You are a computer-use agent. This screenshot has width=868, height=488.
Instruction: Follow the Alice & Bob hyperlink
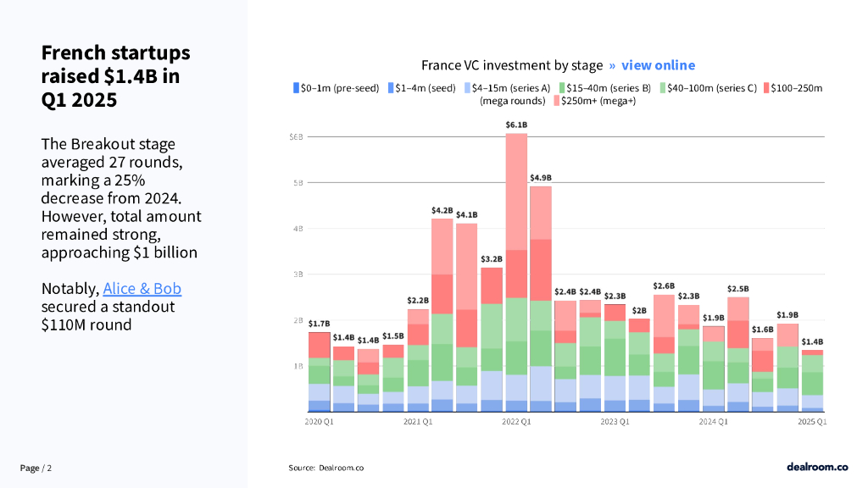click(142, 289)
